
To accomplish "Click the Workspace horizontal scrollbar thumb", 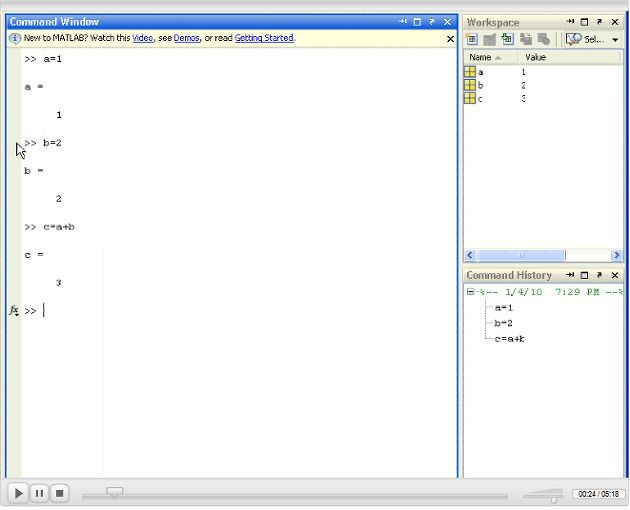I will pos(521,255).
